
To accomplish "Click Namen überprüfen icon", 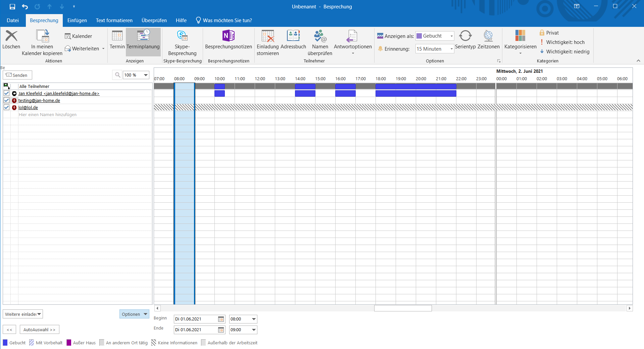I will tap(320, 36).
